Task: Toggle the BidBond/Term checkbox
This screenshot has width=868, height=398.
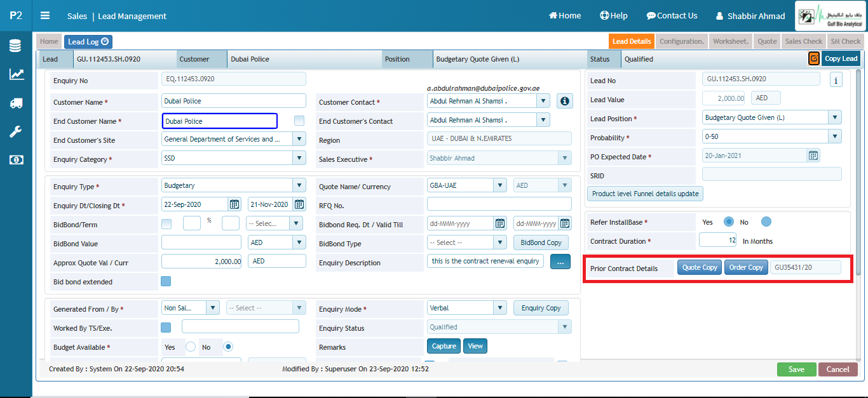Action: point(166,223)
